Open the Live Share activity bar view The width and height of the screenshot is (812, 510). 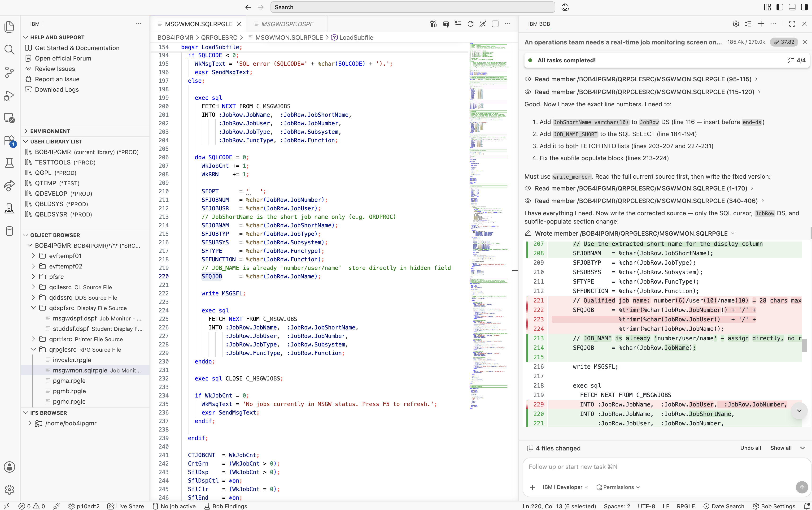coord(9,186)
